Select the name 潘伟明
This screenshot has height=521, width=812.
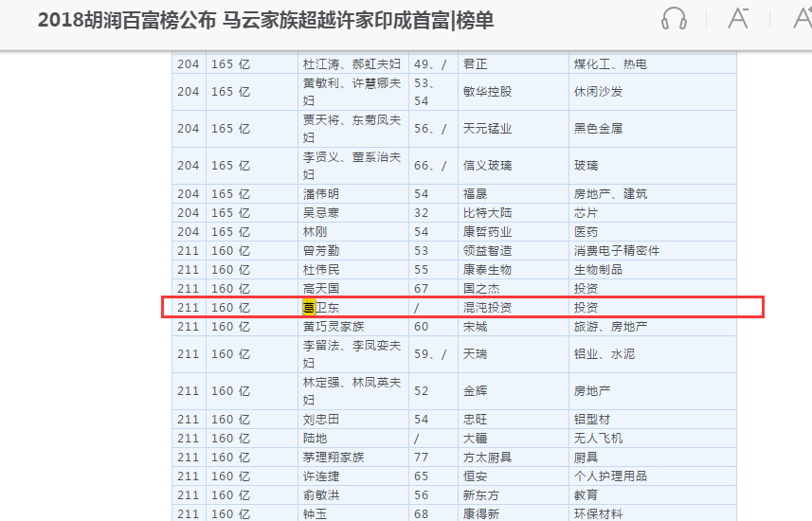tap(321, 193)
